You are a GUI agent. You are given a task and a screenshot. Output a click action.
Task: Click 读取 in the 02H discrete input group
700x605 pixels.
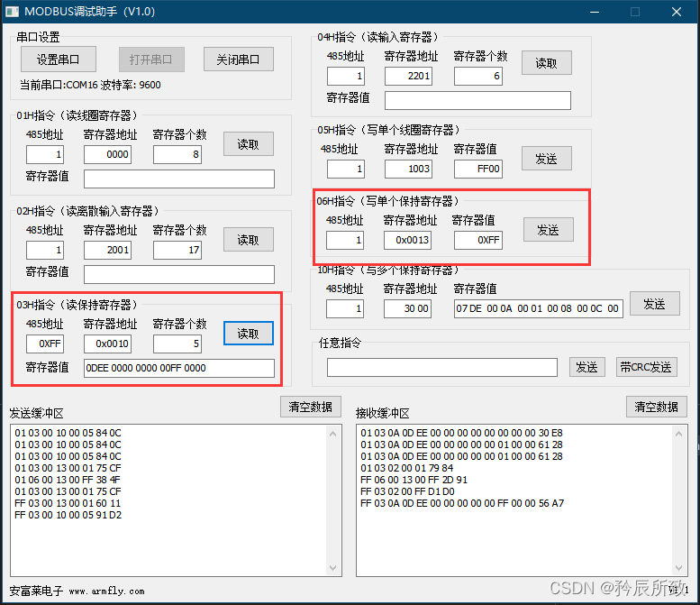pos(249,240)
